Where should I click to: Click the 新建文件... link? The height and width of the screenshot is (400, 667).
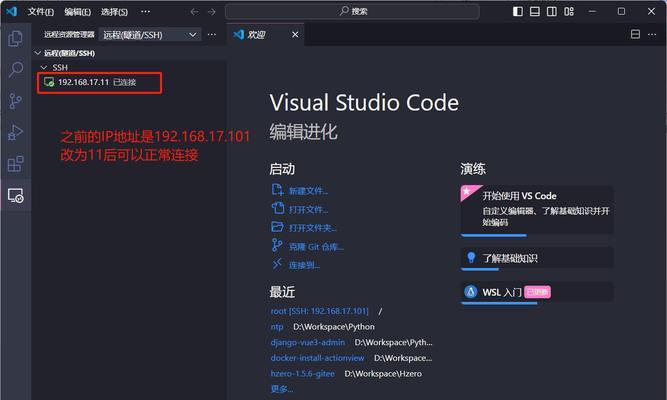pyautogui.click(x=308, y=191)
